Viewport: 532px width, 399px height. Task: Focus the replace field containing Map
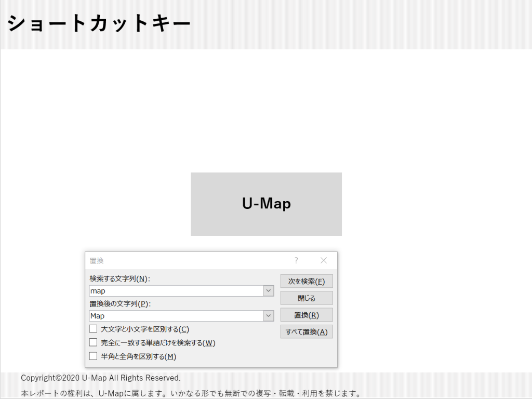[177, 316]
